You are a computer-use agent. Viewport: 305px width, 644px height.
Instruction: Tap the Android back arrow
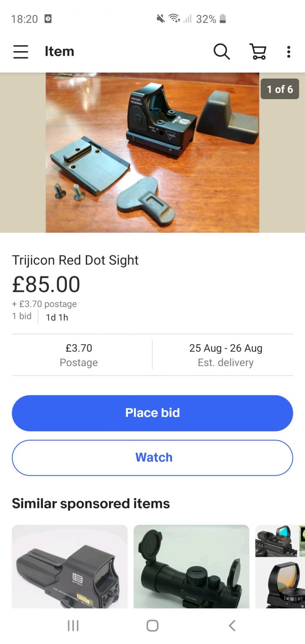[232, 626]
